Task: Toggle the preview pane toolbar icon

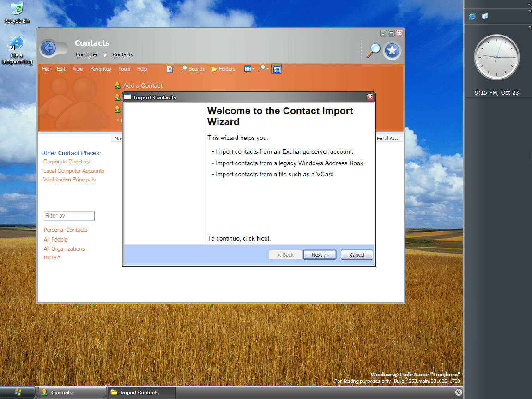Action: 277,69
